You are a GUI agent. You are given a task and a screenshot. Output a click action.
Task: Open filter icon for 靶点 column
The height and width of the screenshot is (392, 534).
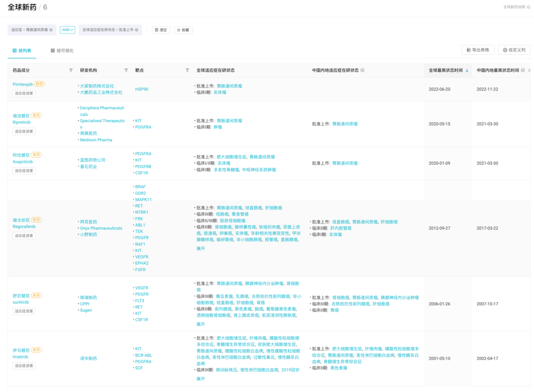pyautogui.click(x=187, y=70)
